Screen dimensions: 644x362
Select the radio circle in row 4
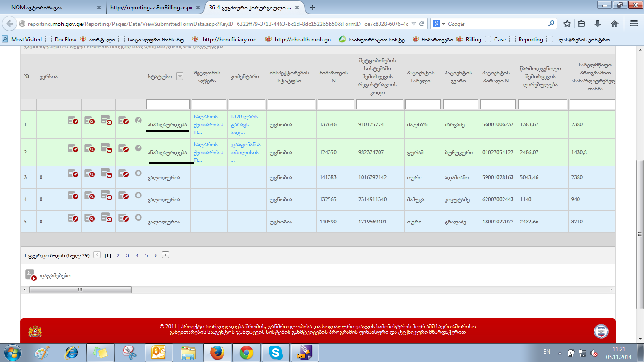point(138,196)
